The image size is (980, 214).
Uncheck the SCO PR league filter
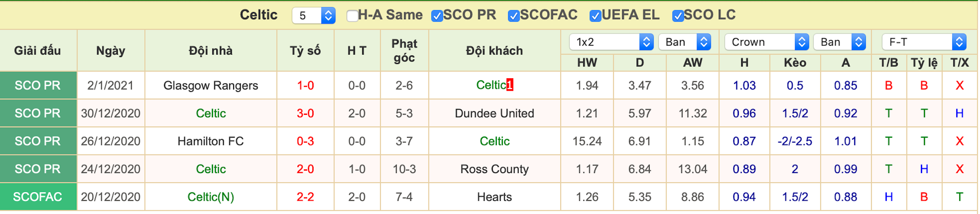437,16
